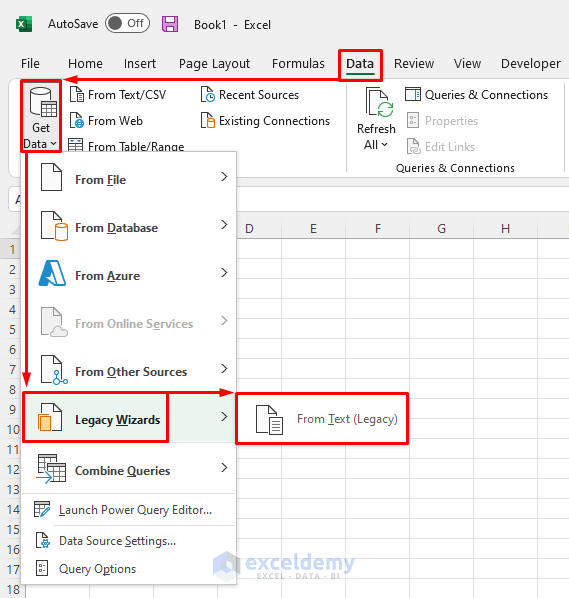Select column G header

coord(442,229)
